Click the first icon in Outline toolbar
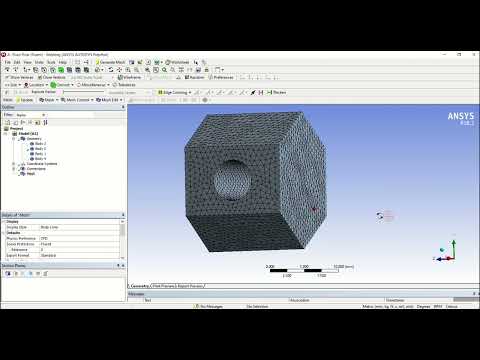This screenshot has width=480, height=360. click(7, 123)
